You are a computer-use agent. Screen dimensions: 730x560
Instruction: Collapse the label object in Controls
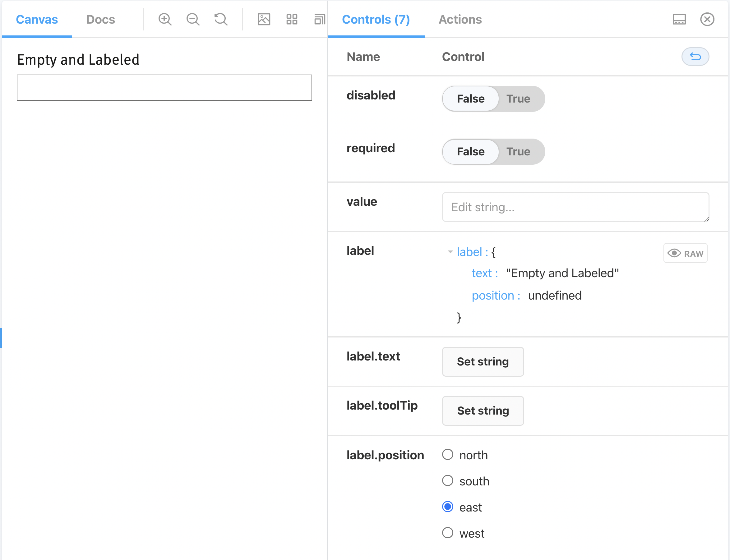pyautogui.click(x=450, y=252)
